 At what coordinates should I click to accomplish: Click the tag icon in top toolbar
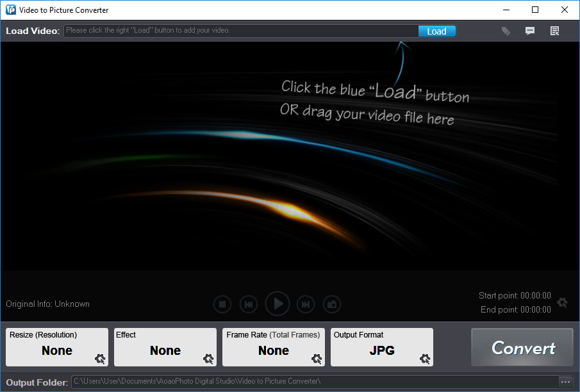pyautogui.click(x=506, y=31)
